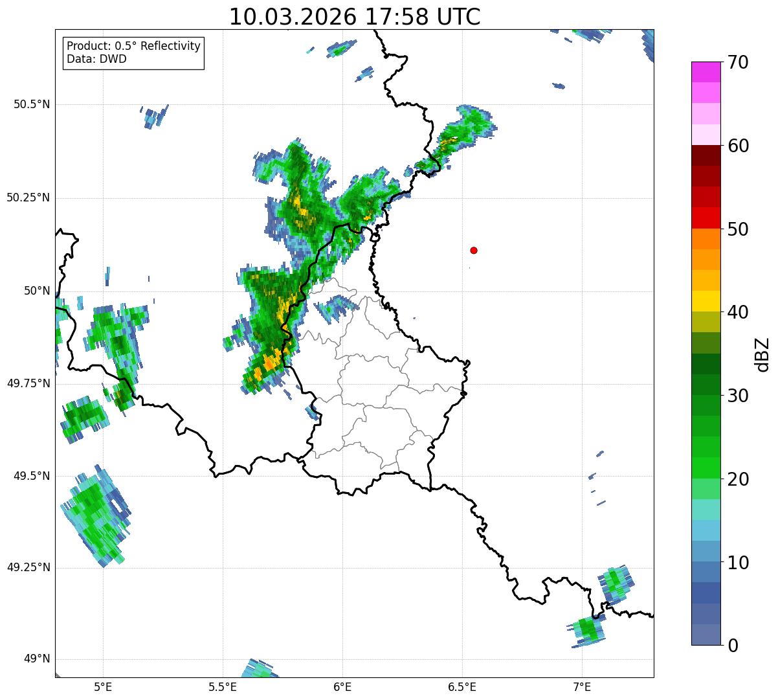Click the "Data: DWD" text
Screen dimensions: 778x700
coord(96,59)
